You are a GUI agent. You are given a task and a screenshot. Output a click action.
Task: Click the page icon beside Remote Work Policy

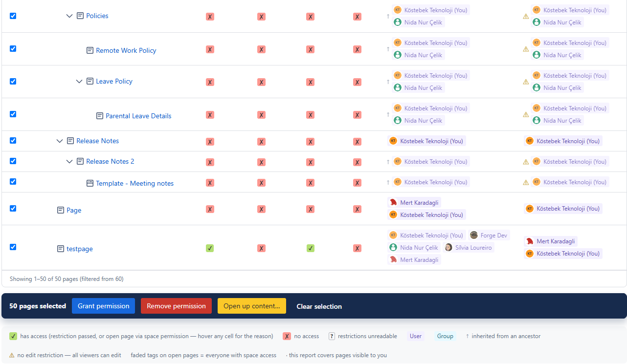[90, 50]
